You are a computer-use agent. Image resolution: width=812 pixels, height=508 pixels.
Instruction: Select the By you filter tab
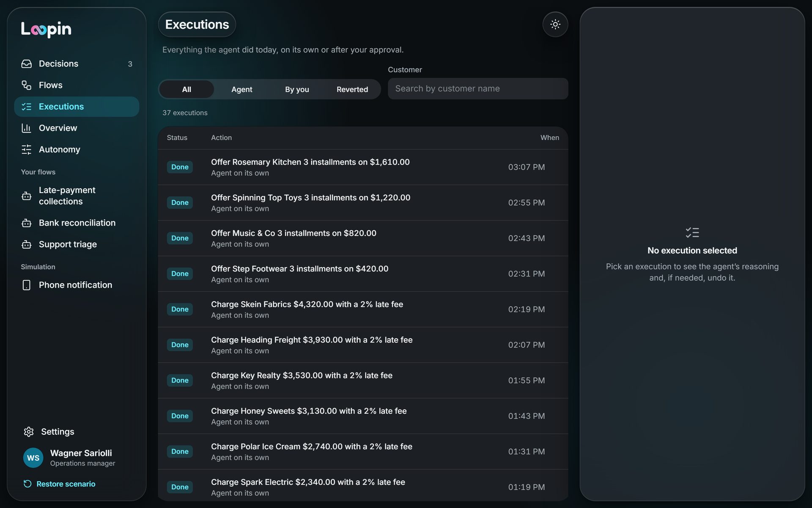point(297,89)
